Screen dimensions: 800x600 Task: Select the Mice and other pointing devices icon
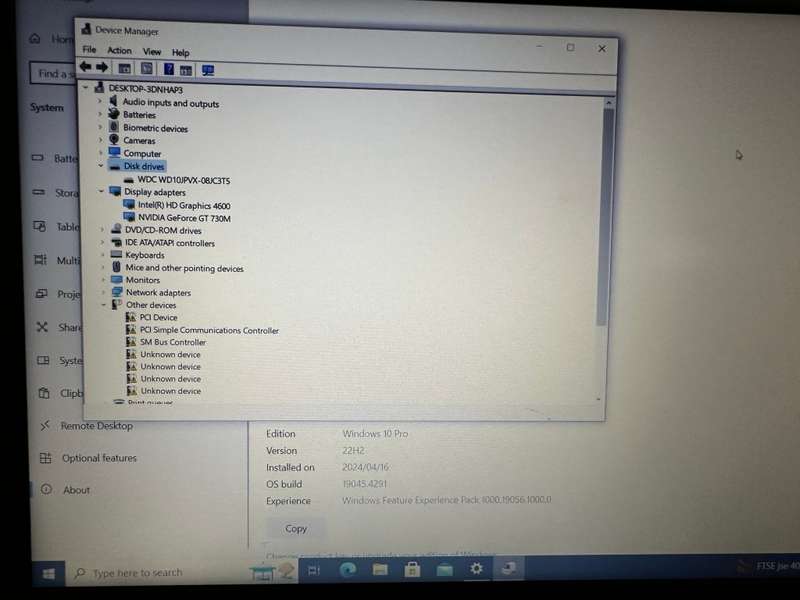coord(117,267)
